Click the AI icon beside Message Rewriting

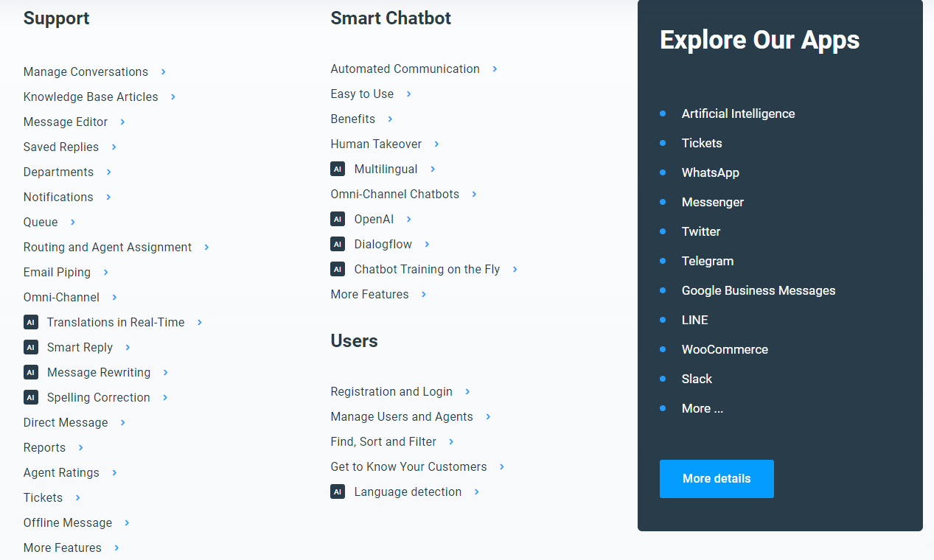coord(31,372)
